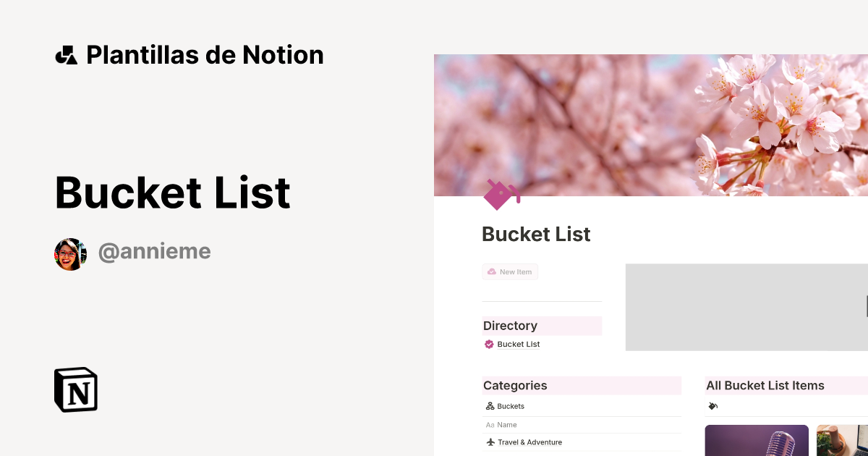Image resolution: width=868 pixels, height=456 pixels.
Task: Click the microphone photo thumbnail
Action: (x=757, y=440)
